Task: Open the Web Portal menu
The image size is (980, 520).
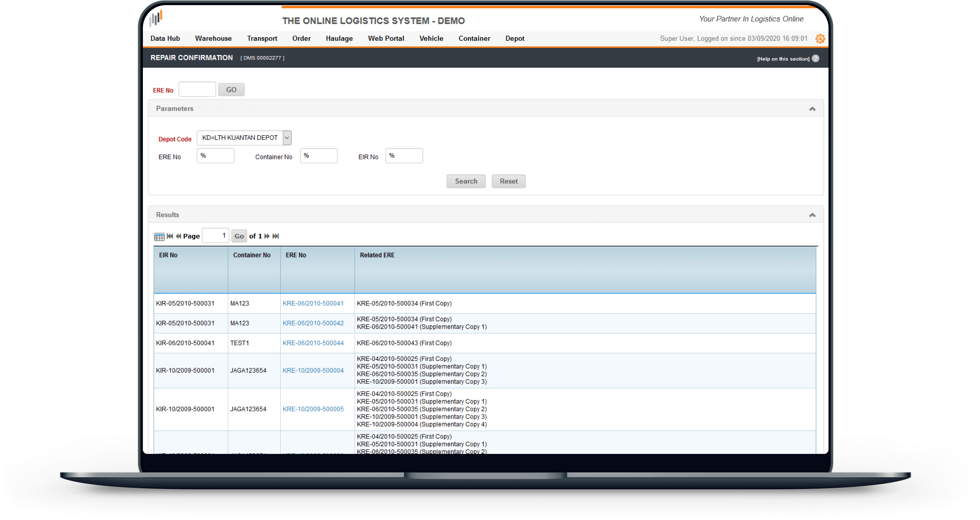Action: point(386,38)
